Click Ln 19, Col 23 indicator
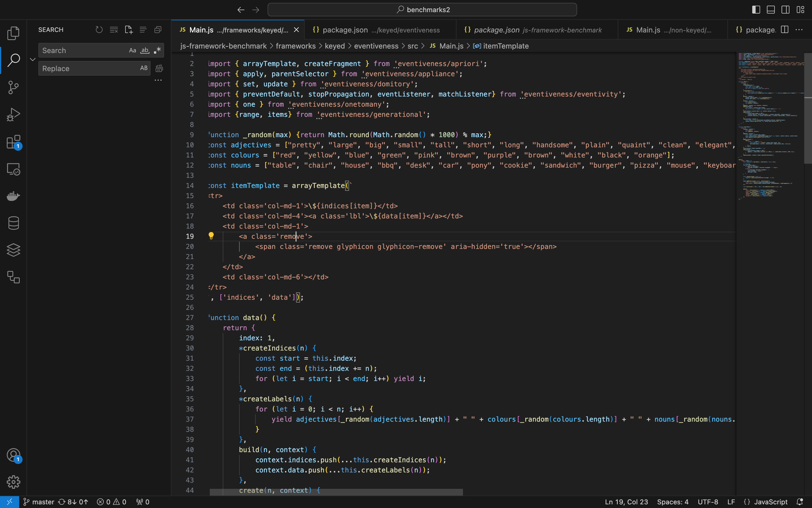This screenshot has width=812, height=508. tap(626, 502)
